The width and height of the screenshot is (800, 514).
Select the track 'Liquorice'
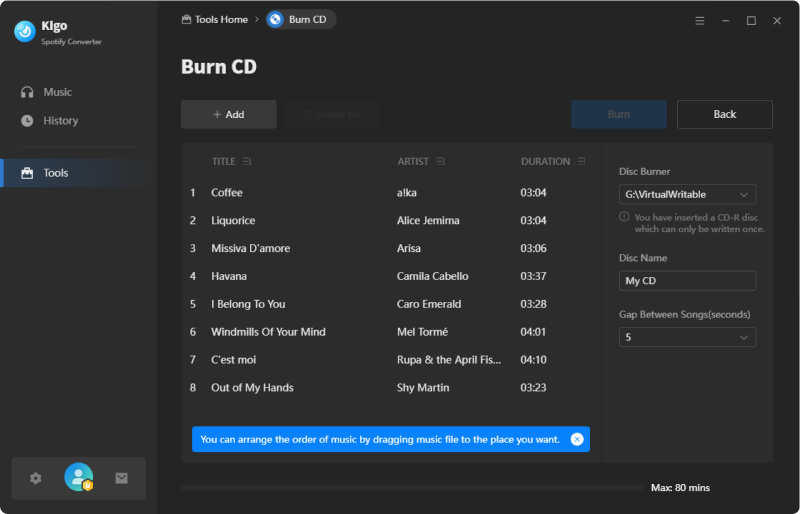233,221
